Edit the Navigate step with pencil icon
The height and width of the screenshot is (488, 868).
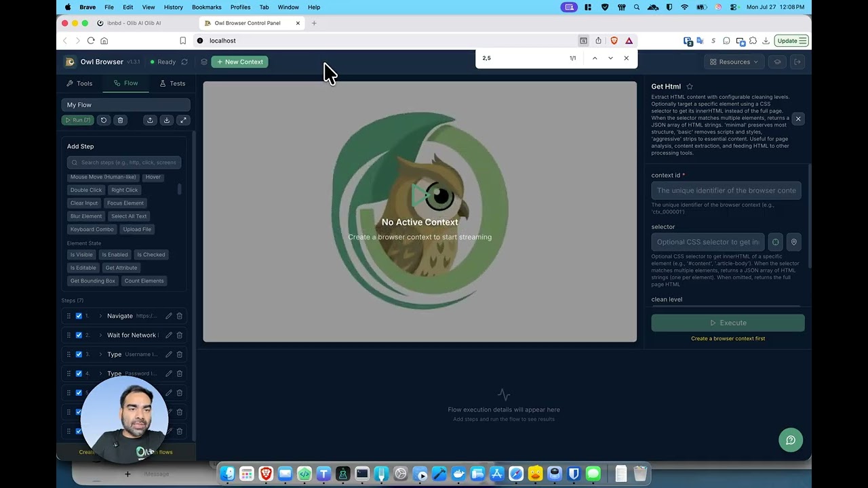(169, 316)
